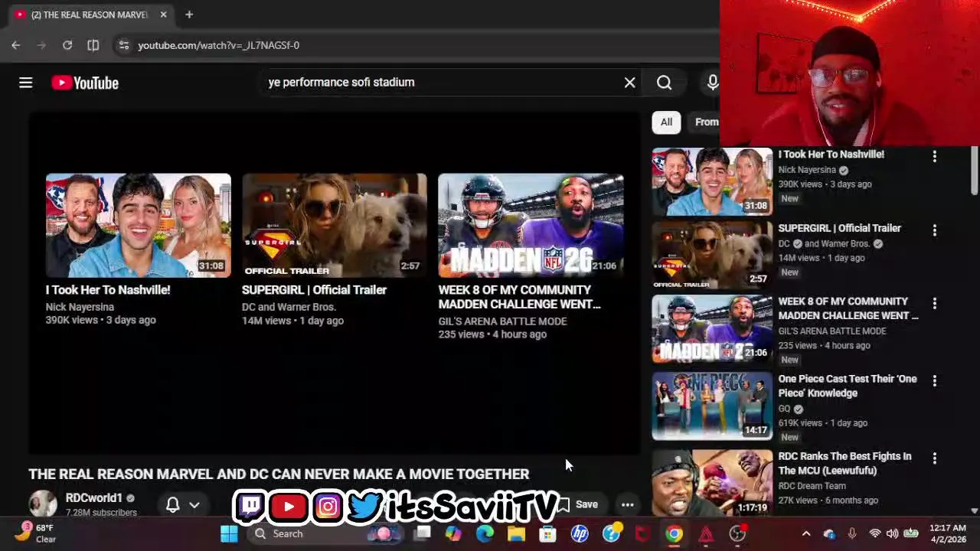The width and height of the screenshot is (980, 551).
Task: Open the volume control in the tray
Action: pyautogui.click(x=892, y=533)
